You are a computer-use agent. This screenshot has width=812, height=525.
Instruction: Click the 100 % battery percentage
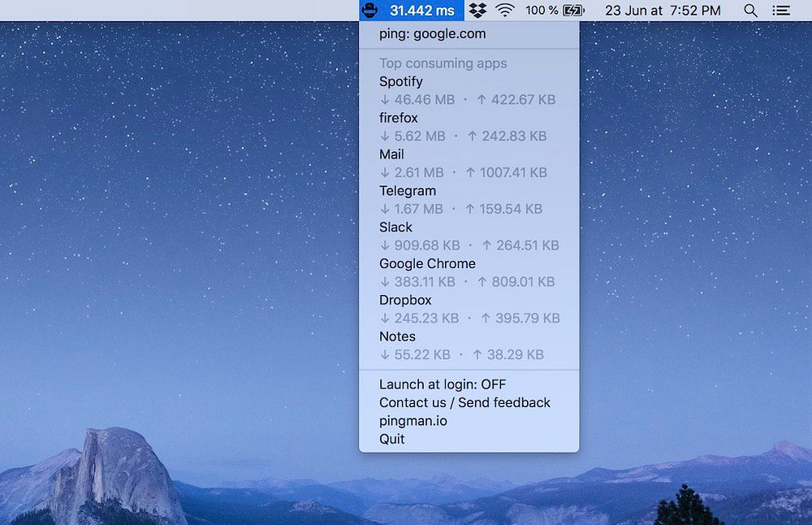542,11
